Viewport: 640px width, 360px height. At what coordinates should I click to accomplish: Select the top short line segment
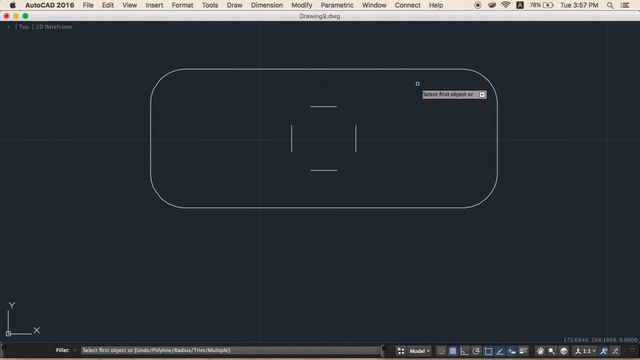click(x=324, y=107)
